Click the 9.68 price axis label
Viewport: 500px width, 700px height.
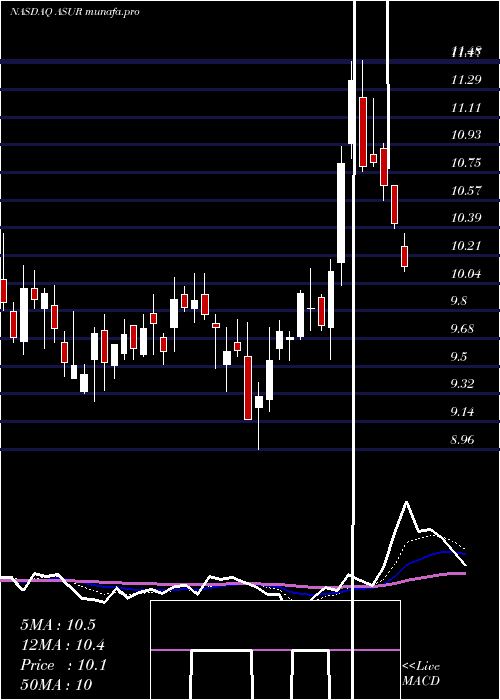pyautogui.click(x=464, y=329)
